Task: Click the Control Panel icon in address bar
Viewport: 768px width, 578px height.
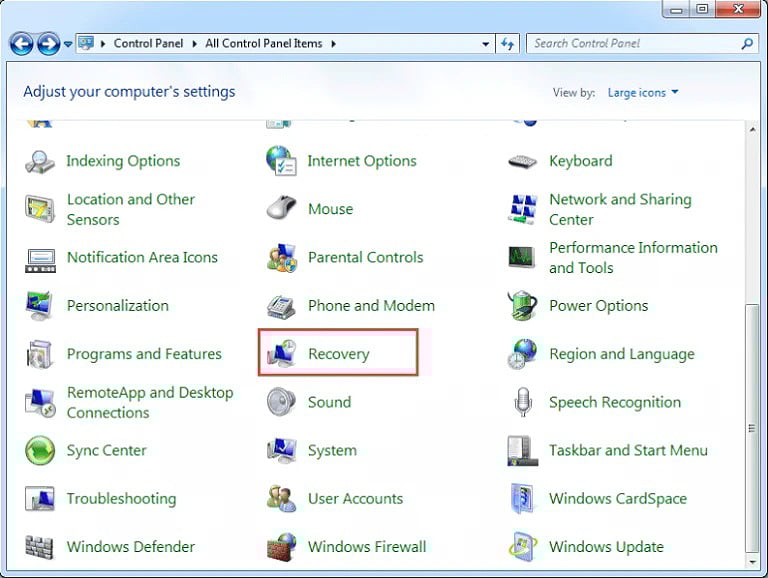Action: point(86,43)
